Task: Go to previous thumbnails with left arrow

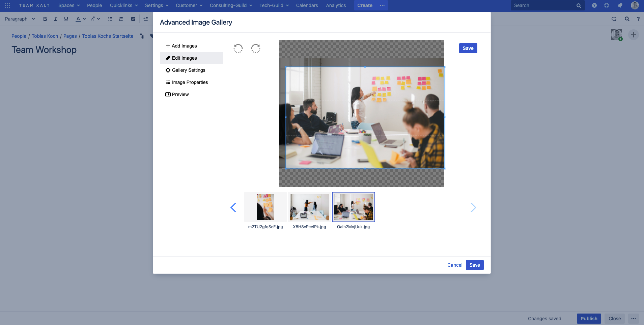Action: coord(233,207)
